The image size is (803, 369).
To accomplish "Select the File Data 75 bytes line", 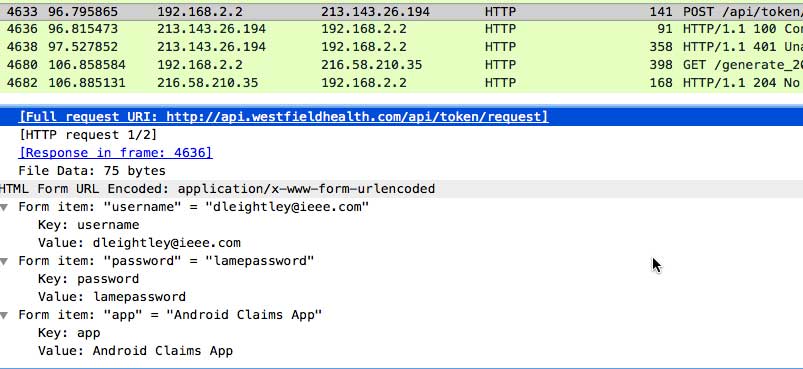I will [x=92, y=171].
